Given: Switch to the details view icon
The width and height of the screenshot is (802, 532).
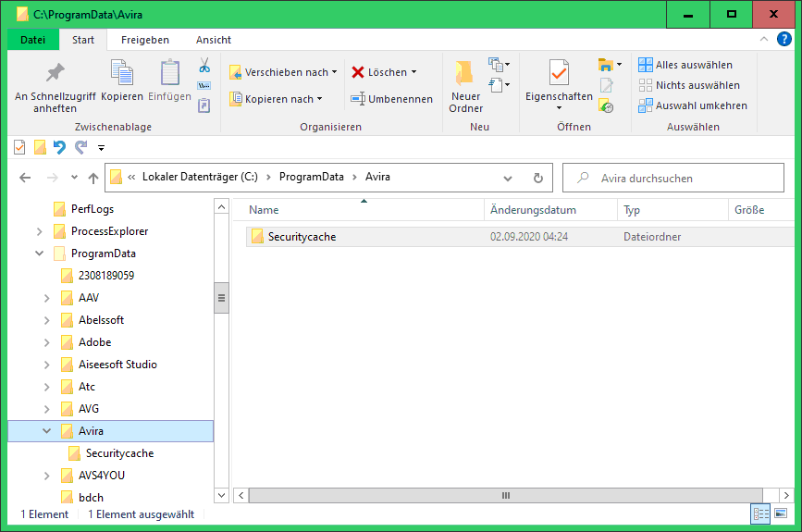Looking at the screenshot, I should (x=760, y=514).
